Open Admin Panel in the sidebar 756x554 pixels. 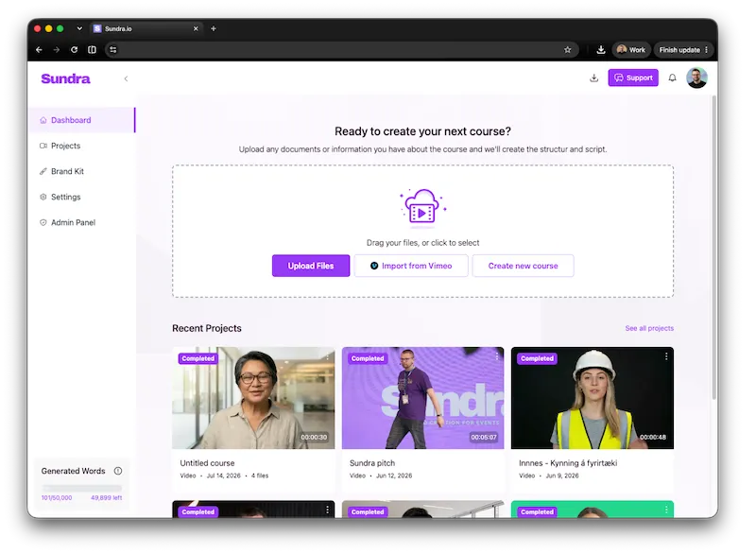[x=81, y=222]
